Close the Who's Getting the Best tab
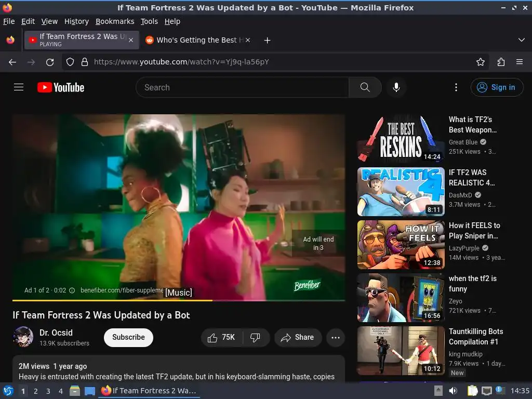Image resolution: width=532 pixels, height=399 pixels. point(248,40)
